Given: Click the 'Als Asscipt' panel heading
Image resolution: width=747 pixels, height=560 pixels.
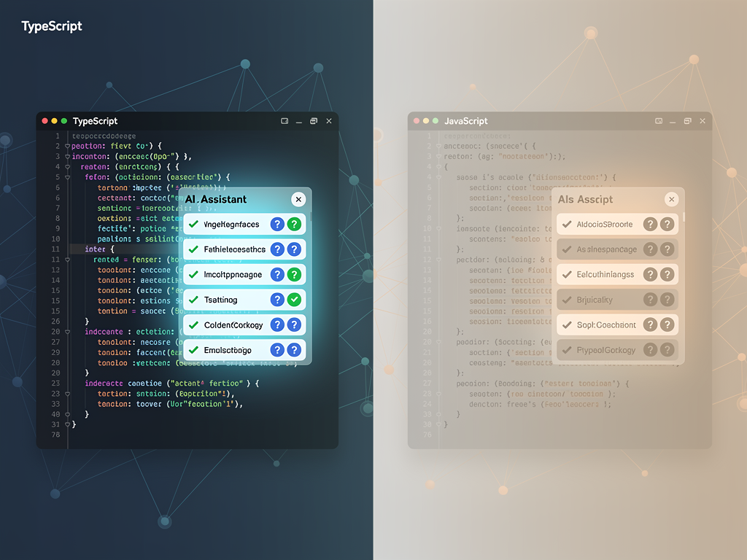Looking at the screenshot, I should tap(586, 200).
